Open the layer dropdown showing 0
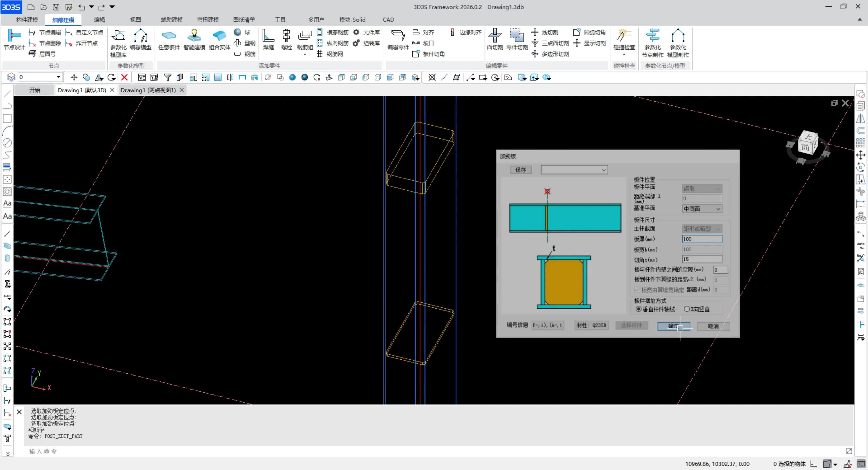 58,77
